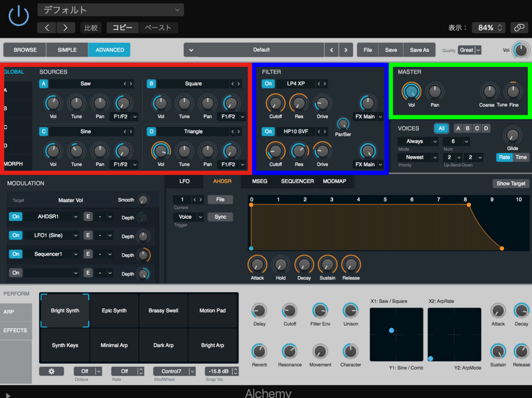Open voice Num 6 dropdown
The height and width of the screenshot is (398, 532).
tap(456, 141)
